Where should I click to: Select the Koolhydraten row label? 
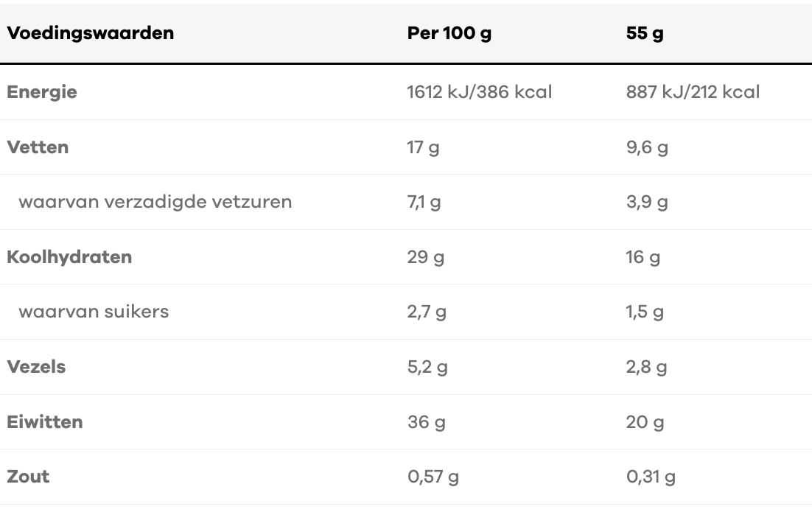coord(69,256)
